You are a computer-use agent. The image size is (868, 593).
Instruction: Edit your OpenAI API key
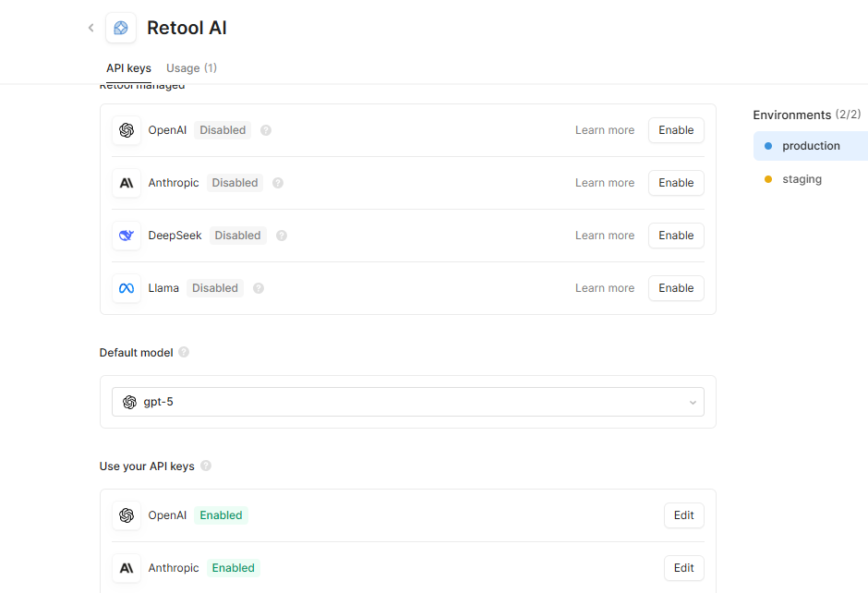[683, 515]
